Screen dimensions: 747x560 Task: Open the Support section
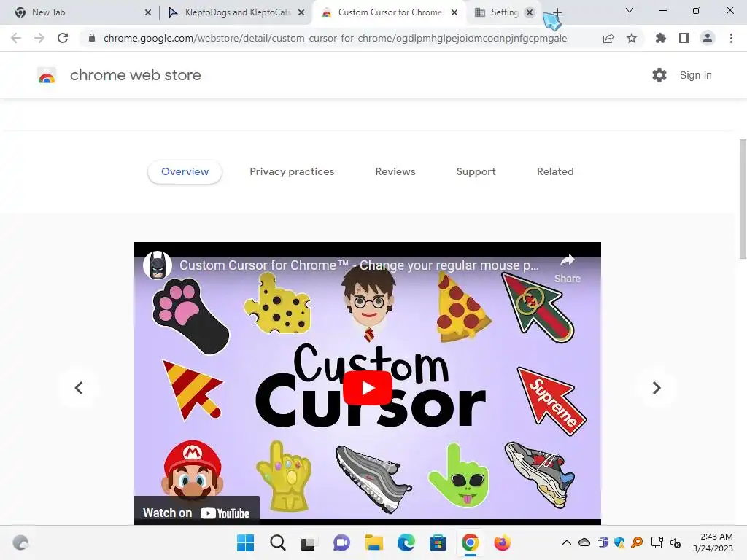tap(476, 172)
